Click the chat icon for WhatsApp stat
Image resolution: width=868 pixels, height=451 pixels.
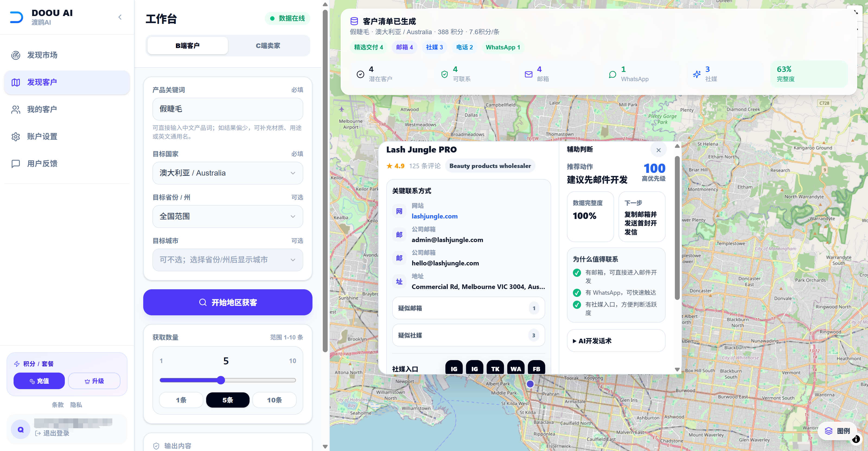click(612, 75)
